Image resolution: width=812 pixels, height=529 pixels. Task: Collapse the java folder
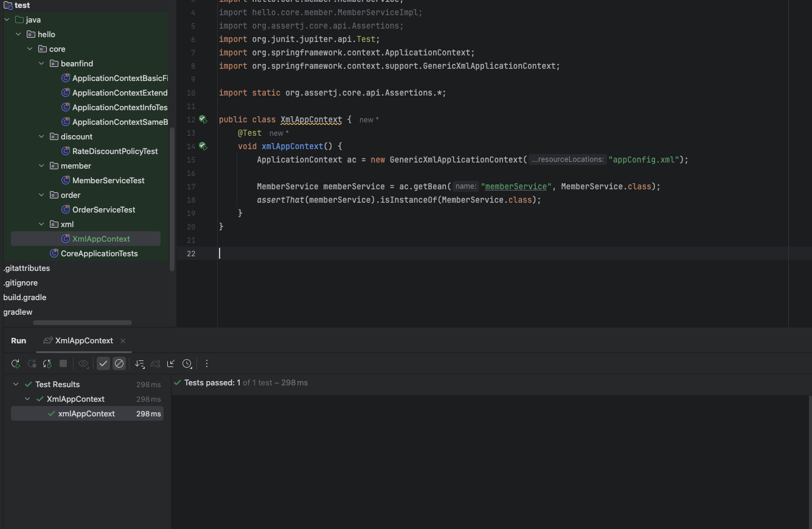[x=7, y=20]
